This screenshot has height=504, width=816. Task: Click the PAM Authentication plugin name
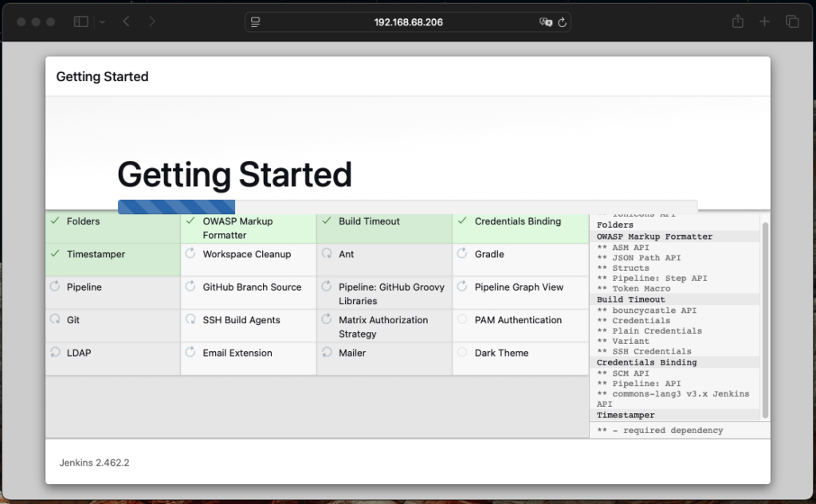point(518,320)
